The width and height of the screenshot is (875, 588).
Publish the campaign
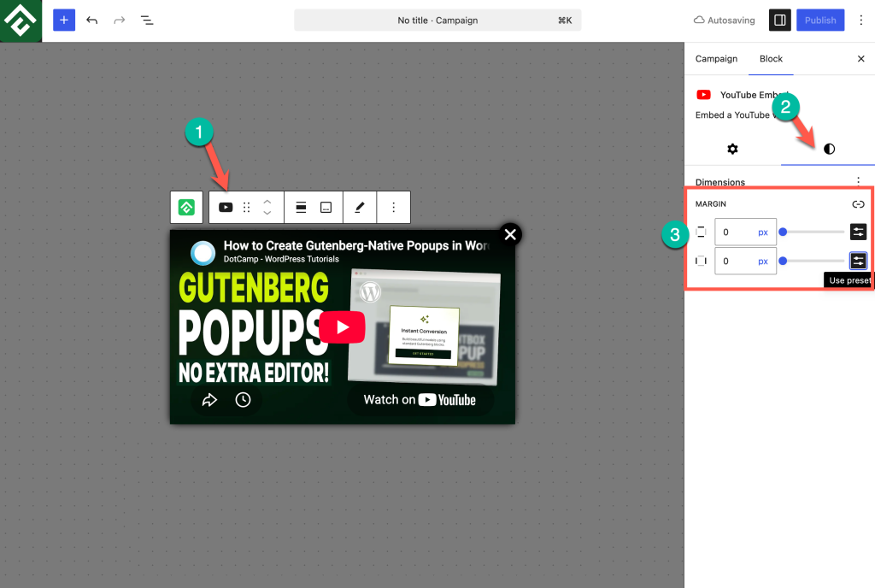point(819,20)
